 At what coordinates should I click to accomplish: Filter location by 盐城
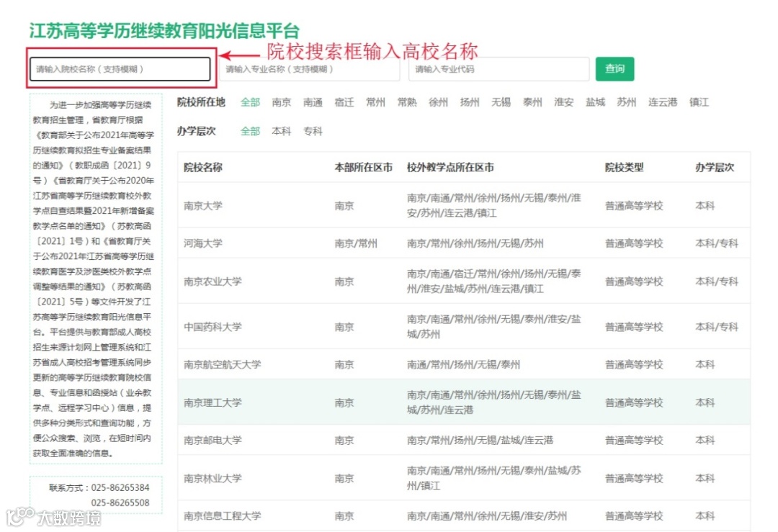596,102
